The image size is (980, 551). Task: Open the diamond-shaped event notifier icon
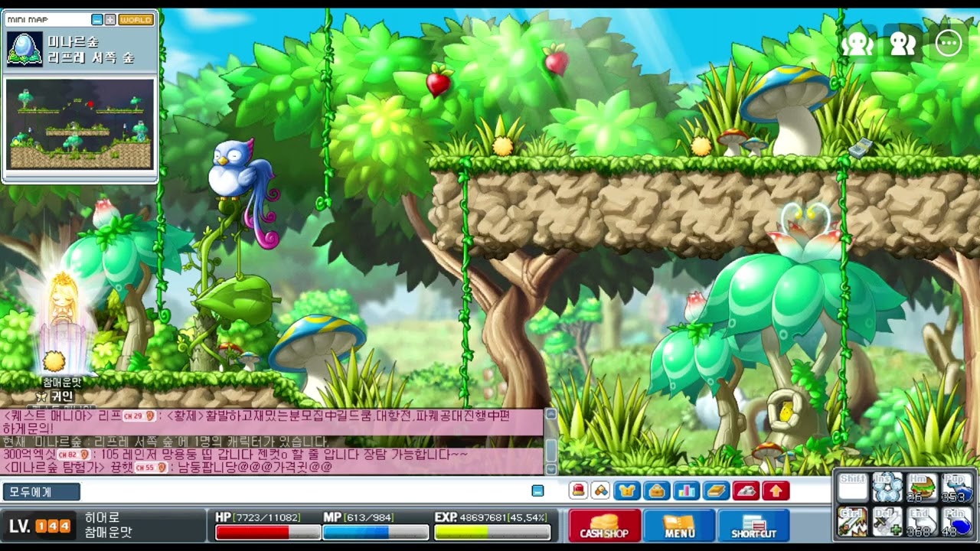click(601, 491)
